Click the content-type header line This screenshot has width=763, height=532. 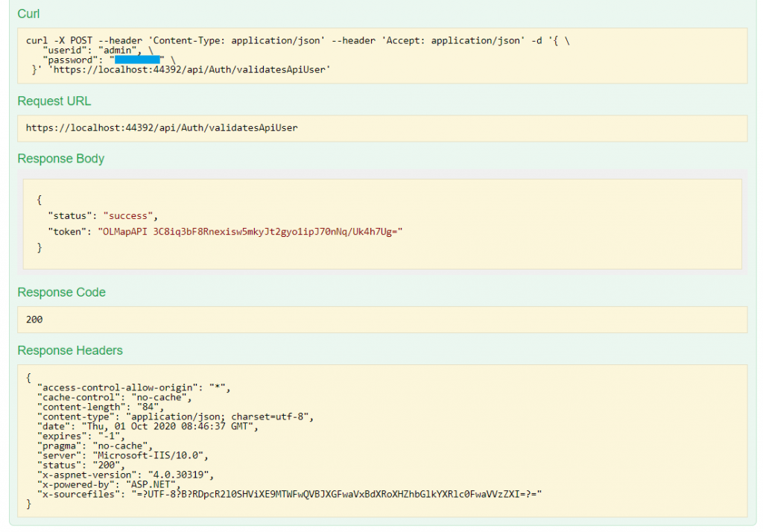176,417
